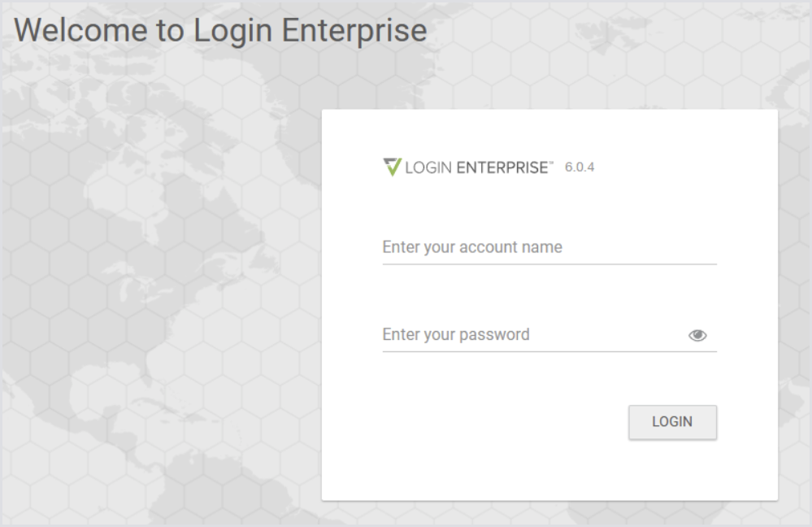
Task: Click the underline beneath account name field
Action: pos(549,264)
